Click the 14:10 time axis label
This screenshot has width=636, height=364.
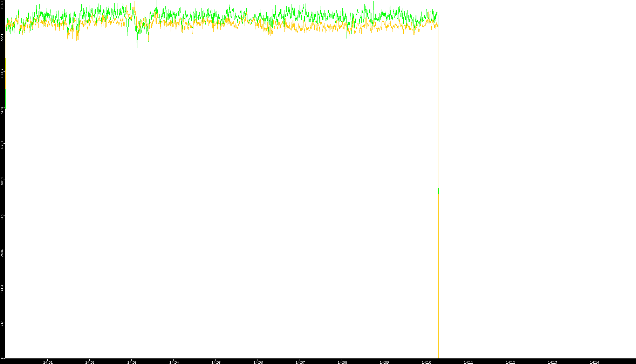pyautogui.click(x=426, y=362)
